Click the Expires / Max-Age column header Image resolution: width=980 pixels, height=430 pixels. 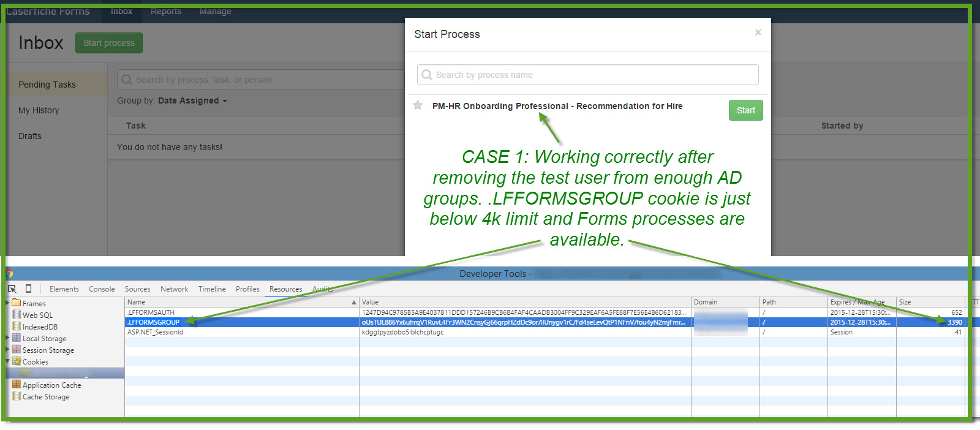pyautogui.click(x=862, y=302)
